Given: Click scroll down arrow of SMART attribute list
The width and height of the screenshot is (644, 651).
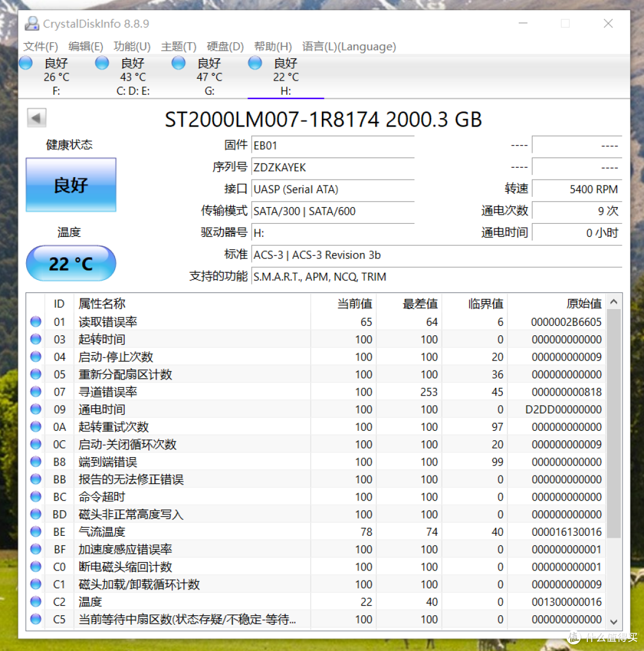Looking at the screenshot, I should pos(614,622).
